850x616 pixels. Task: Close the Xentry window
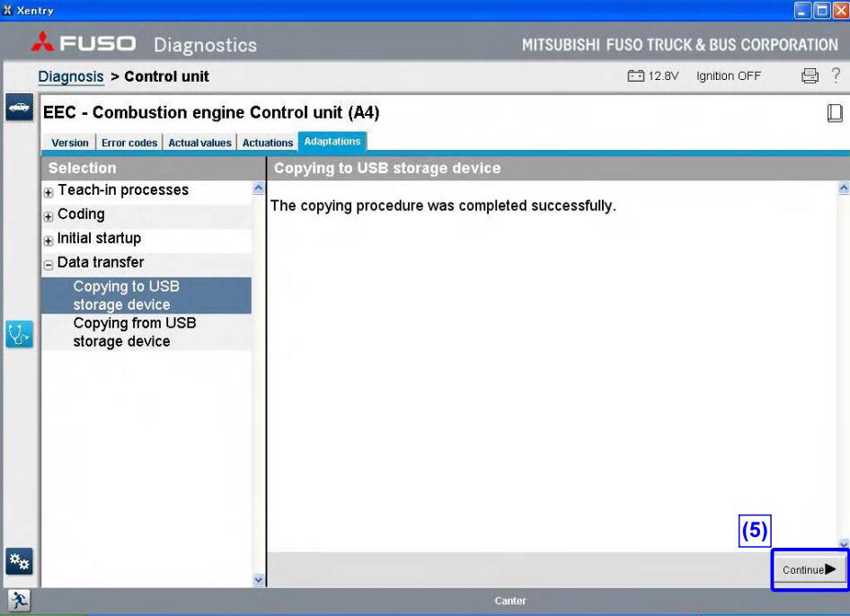pos(841,10)
